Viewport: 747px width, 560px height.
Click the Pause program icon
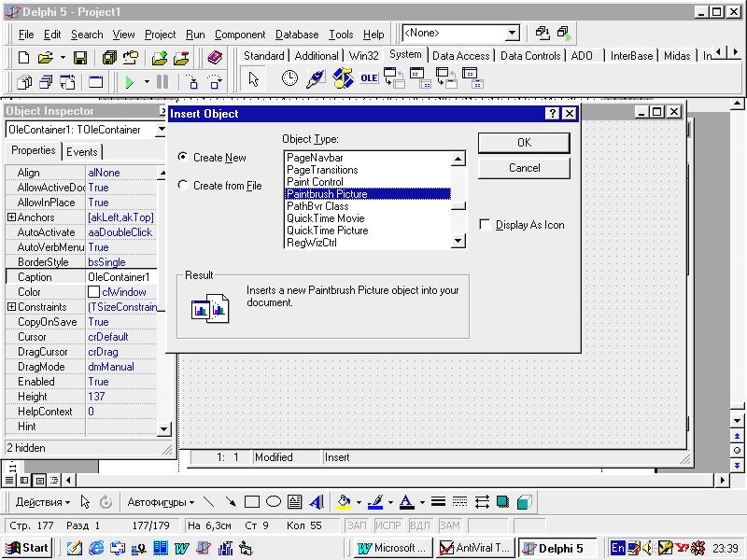click(162, 82)
